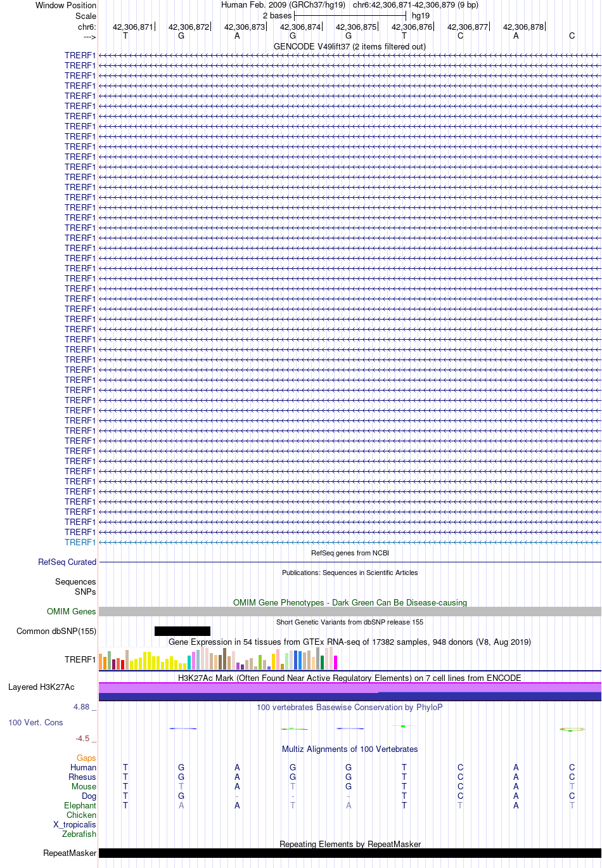Click the red bar in GTEx expression chart
The image size is (602, 868).
(123, 664)
